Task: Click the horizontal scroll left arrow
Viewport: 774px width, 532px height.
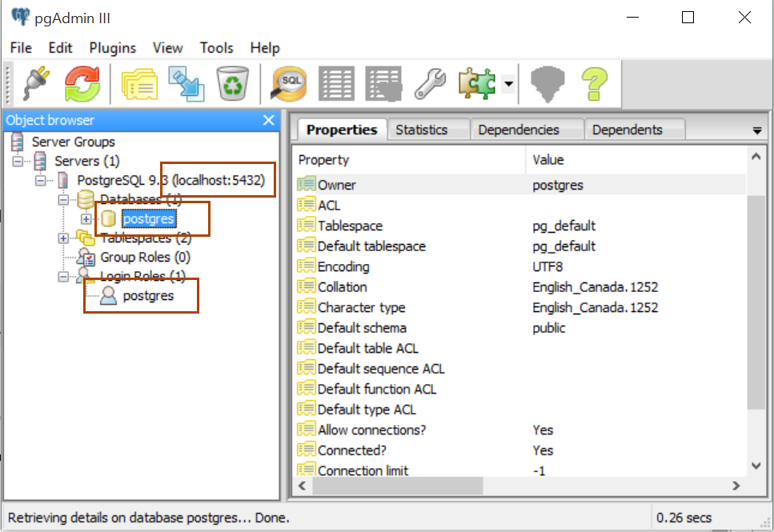Action: coord(302,486)
